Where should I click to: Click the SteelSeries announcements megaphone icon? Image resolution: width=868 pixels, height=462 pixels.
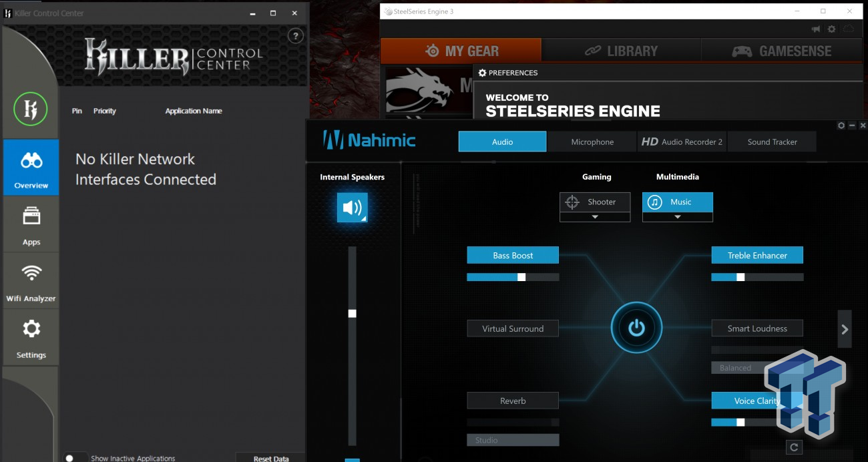click(x=816, y=29)
